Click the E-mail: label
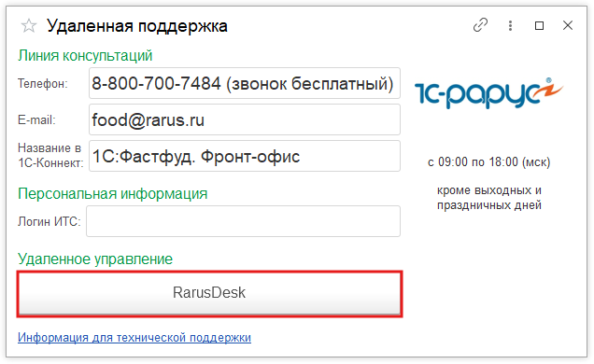Image resolution: width=594 pixels, height=364 pixels. click(x=36, y=120)
